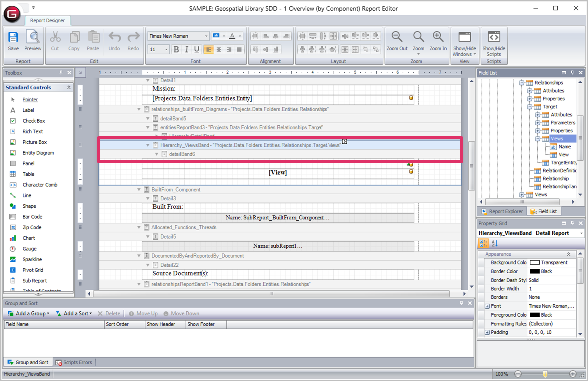Toggle Underline font formatting

197,49
